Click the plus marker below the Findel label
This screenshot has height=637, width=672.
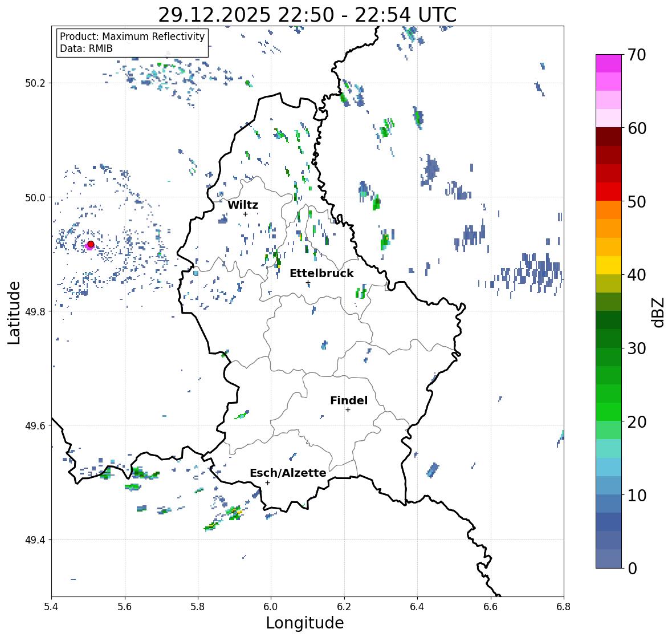tap(348, 410)
